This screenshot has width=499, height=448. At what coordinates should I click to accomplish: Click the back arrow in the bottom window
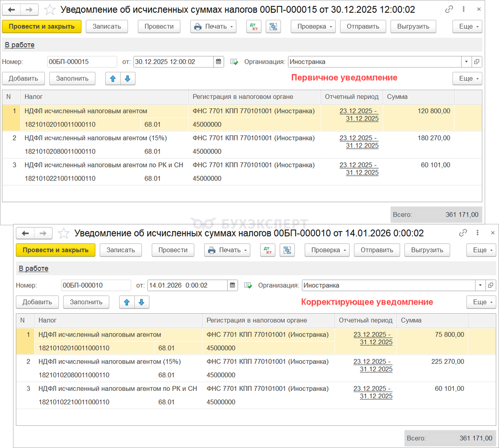(25, 233)
